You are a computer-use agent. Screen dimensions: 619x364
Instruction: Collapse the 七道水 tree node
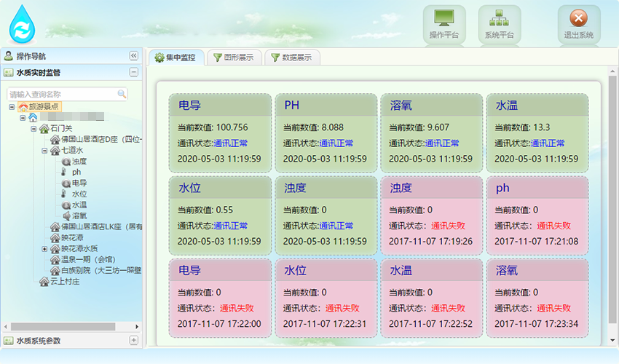pos(44,150)
